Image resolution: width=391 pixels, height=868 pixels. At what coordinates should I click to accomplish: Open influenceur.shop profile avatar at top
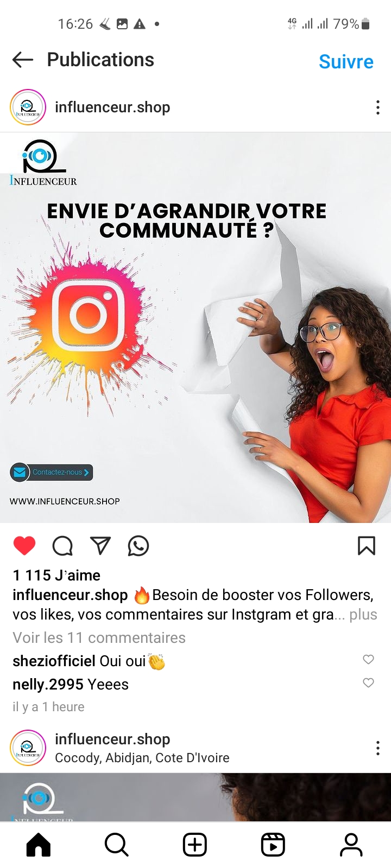[x=28, y=107]
